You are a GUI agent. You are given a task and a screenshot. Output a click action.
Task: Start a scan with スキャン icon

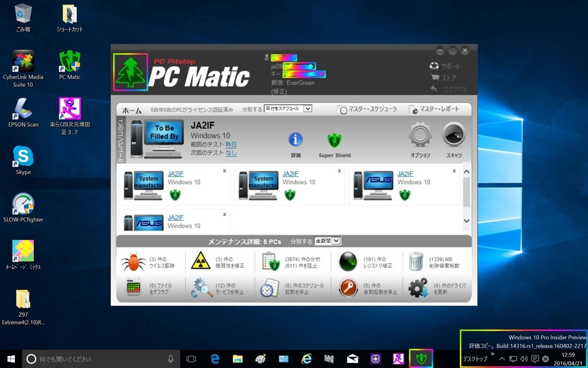click(x=454, y=135)
